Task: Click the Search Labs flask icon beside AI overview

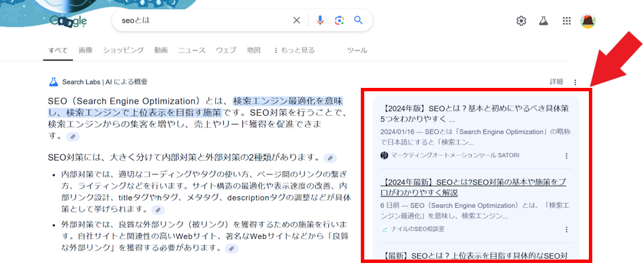Action: point(53,82)
